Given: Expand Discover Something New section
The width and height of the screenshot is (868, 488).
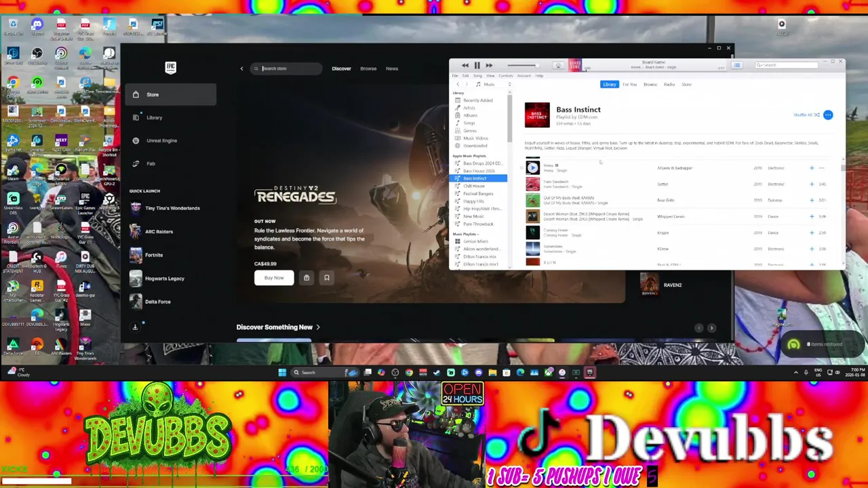Looking at the screenshot, I should [x=278, y=327].
